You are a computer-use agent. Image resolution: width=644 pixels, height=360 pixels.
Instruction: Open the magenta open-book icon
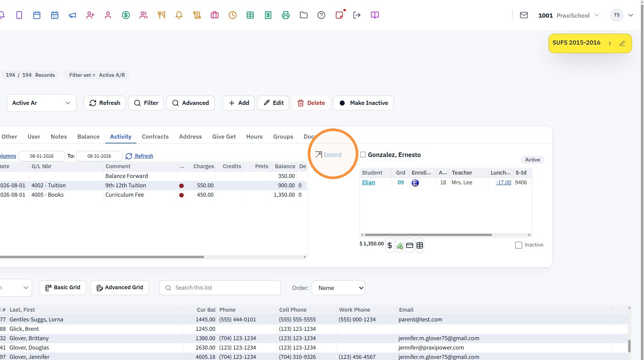click(x=375, y=15)
